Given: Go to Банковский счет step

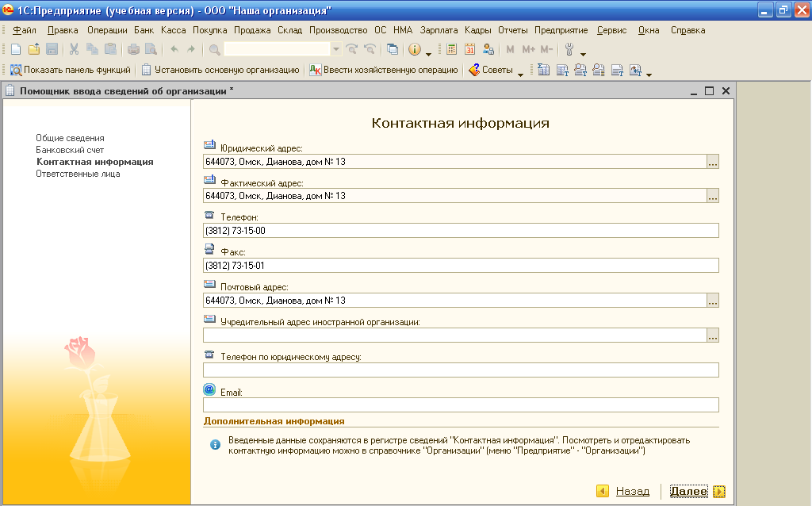Looking at the screenshot, I should [70, 150].
